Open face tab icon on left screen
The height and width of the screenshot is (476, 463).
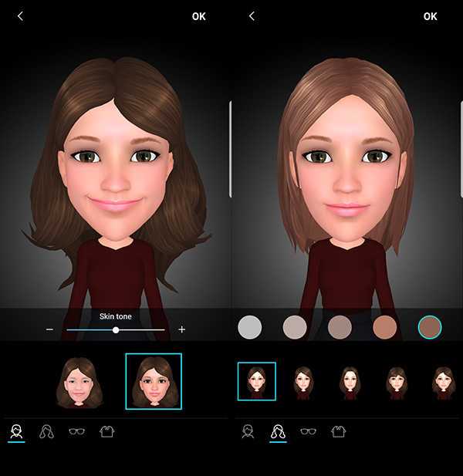(15, 432)
